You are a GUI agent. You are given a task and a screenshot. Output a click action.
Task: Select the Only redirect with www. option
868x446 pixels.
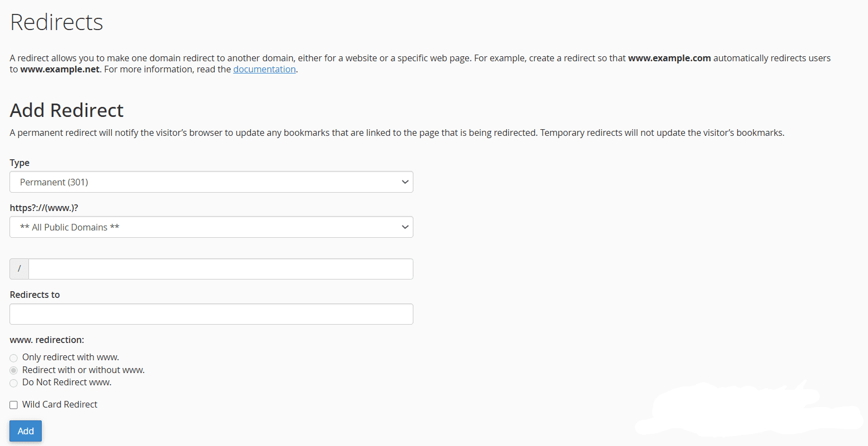(x=14, y=358)
